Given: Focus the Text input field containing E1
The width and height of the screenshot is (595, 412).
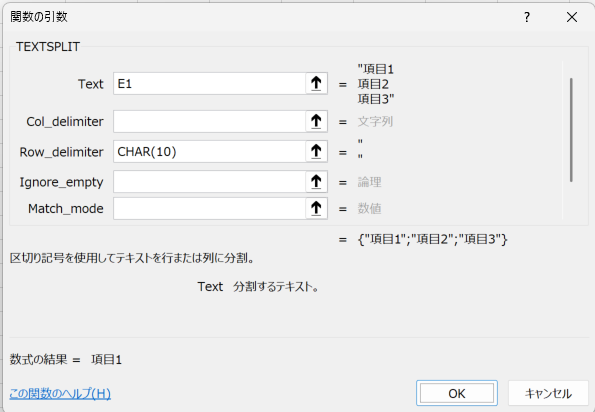Looking at the screenshot, I should 209,83.
